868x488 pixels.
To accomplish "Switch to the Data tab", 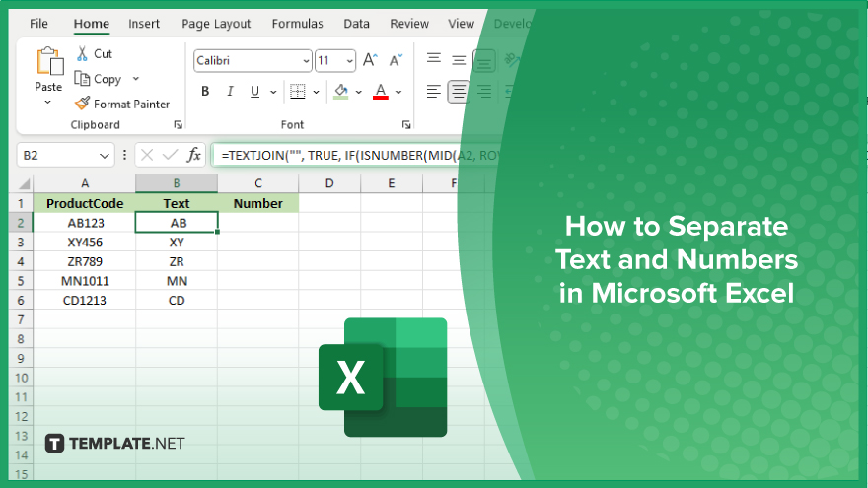I will (x=356, y=24).
